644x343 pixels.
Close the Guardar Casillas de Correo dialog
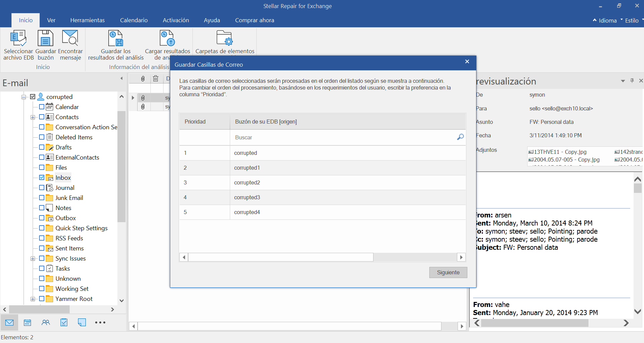tap(467, 61)
